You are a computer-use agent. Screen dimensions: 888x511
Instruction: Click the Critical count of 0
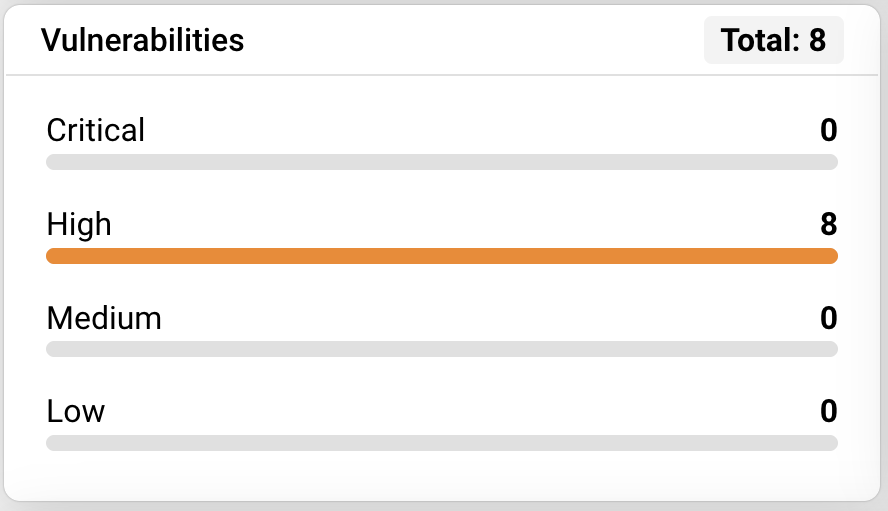[828, 130]
